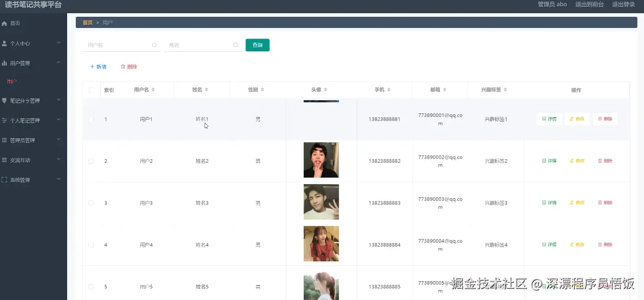Click the green 查询 button
The image size is (644, 300).
[x=257, y=45]
